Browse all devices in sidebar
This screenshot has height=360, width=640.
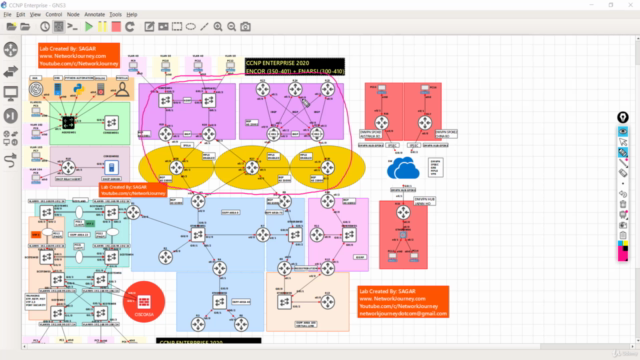11,138
